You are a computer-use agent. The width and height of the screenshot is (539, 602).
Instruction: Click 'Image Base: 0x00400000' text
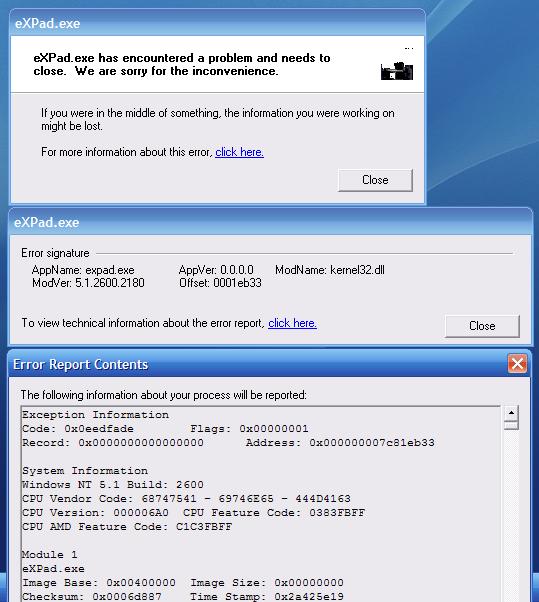[99, 583]
